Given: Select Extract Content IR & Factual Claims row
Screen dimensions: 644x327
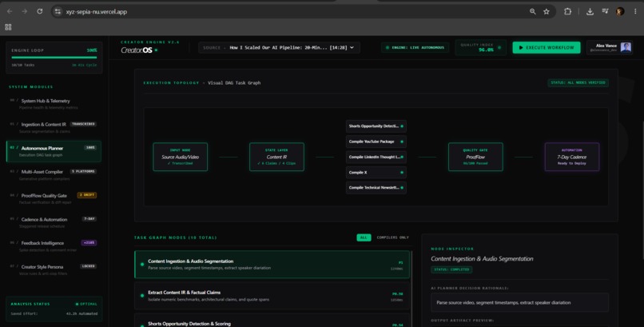Looking at the screenshot, I should click(x=272, y=296).
